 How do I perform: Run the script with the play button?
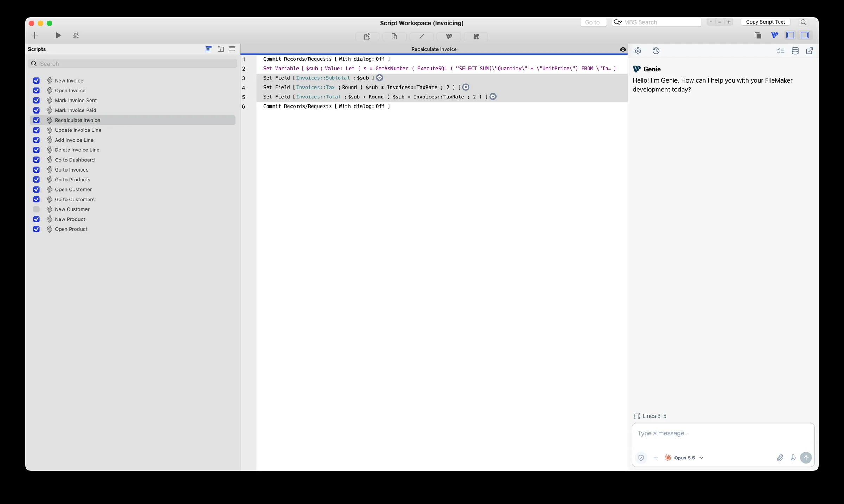coord(58,35)
